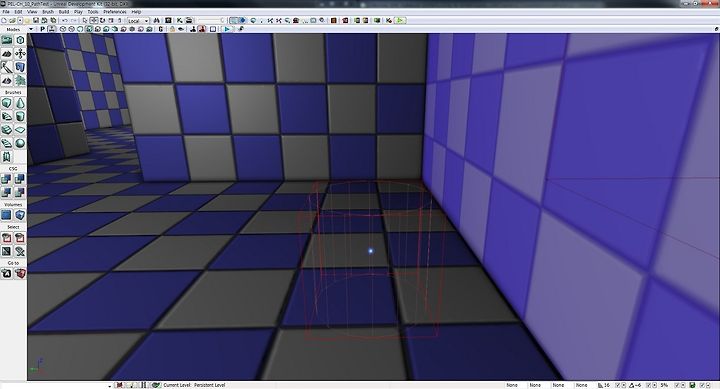Click the viewport P perspective button
720x389 pixels.
coord(43,29)
